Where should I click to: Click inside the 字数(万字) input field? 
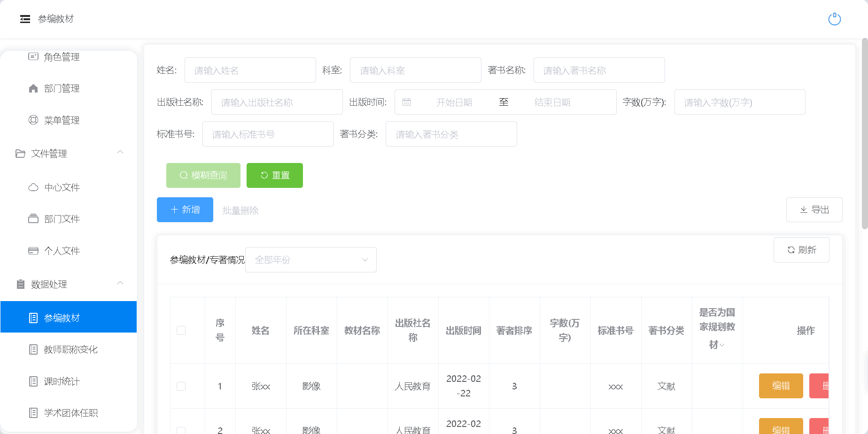pyautogui.click(x=740, y=102)
